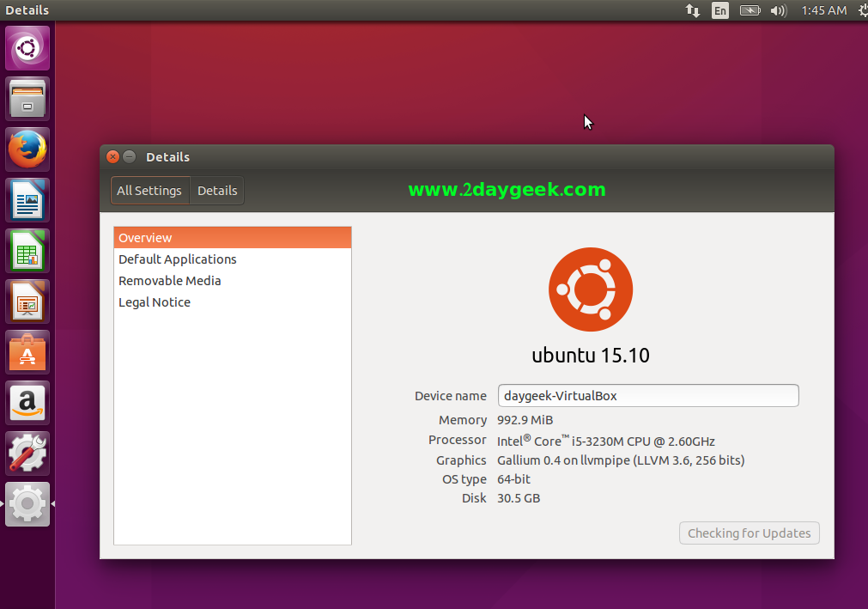Click the 1:45 AM clock
Screen dimensions: 868x609
[x=823, y=10]
